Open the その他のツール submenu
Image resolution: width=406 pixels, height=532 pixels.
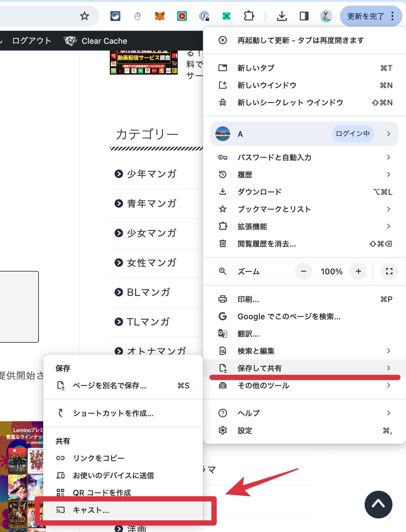tap(304, 386)
